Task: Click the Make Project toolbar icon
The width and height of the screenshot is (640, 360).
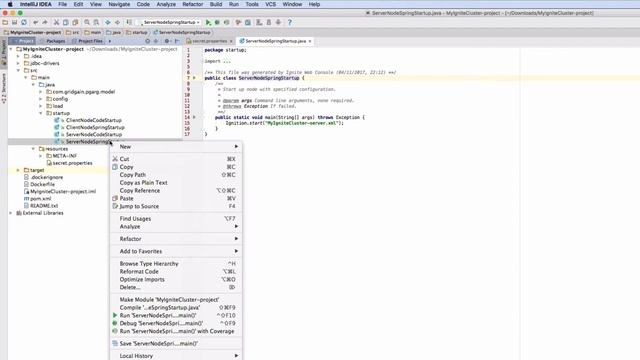Action: [x=129, y=22]
